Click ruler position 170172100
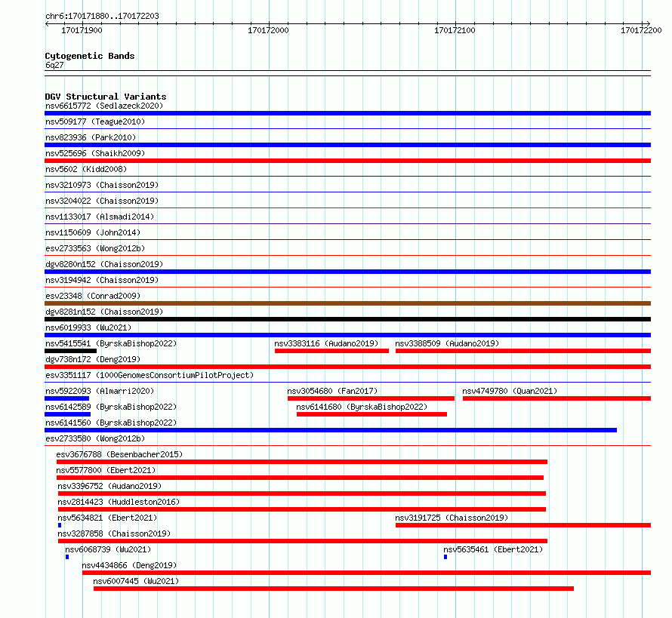Screen dimensions: 672x618 [x=455, y=30]
